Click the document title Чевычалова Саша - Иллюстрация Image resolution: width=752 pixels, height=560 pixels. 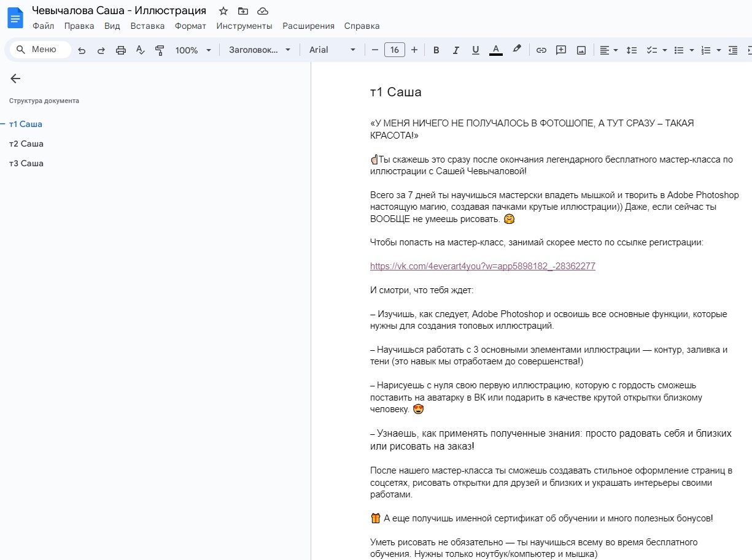(119, 10)
